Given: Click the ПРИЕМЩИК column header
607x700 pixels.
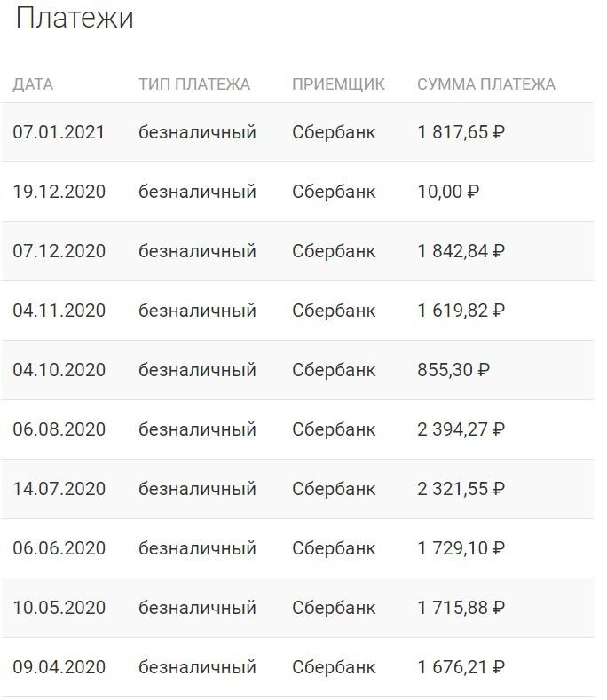Looking at the screenshot, I should click(x=339, y=84).
